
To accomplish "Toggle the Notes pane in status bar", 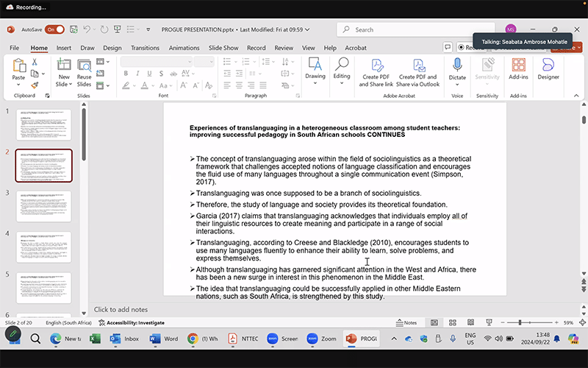I will 406,322.
